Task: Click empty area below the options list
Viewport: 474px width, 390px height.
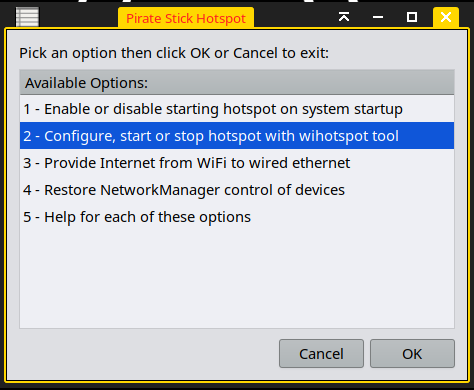Action: tap(237, 278)
